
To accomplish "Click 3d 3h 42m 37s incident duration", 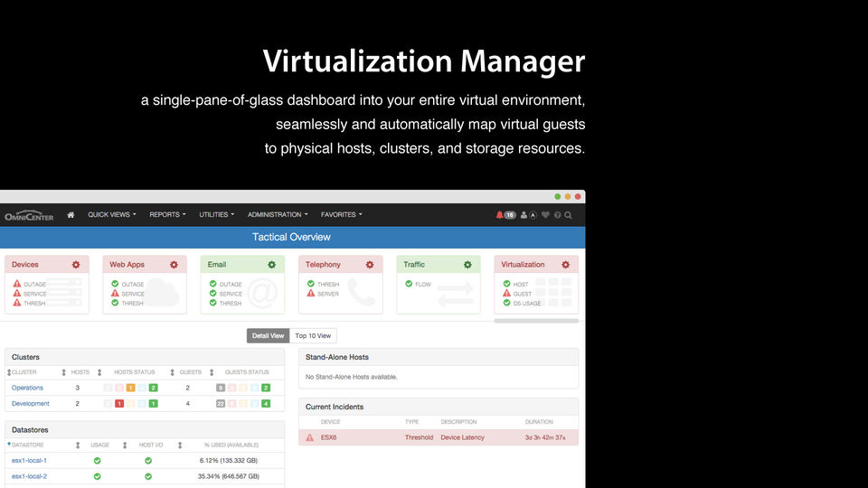I will point(545,437).
